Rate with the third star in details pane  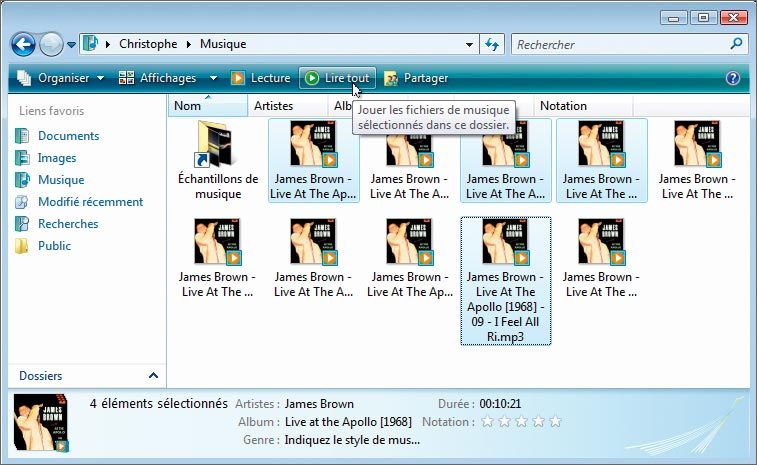coord(521,422)
